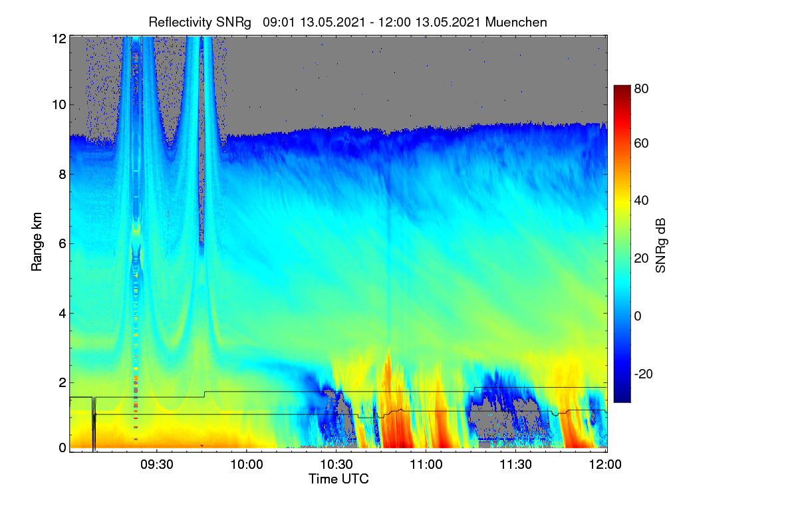
Task: Click the dark blue bottom of the colorbar
Action: coord(622,397)
